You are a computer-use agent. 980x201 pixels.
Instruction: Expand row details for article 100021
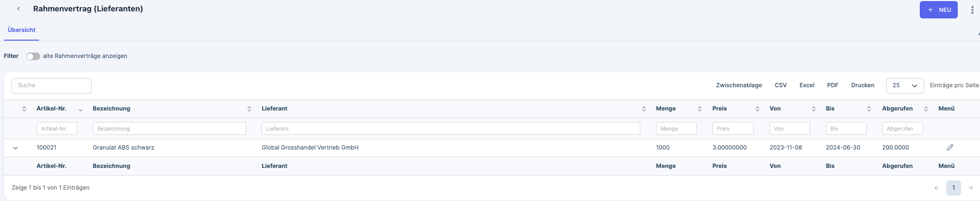point(15,148)
